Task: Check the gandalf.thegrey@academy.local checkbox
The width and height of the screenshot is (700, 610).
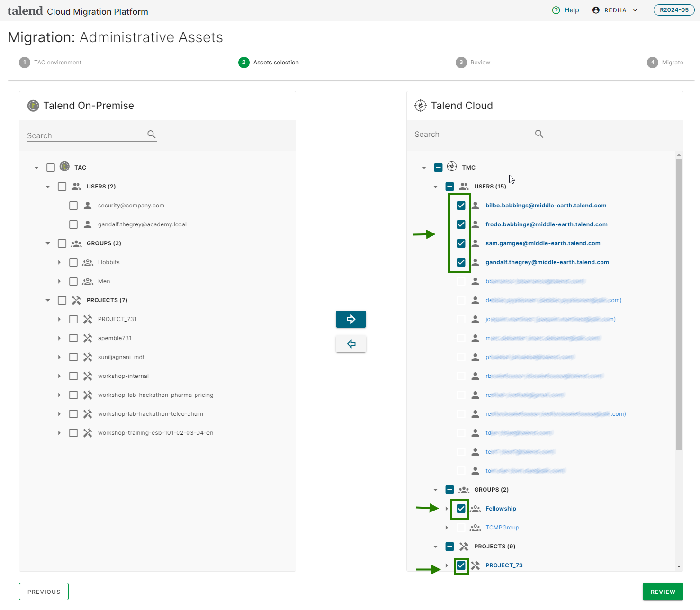Action: click(x=73, y=224)
